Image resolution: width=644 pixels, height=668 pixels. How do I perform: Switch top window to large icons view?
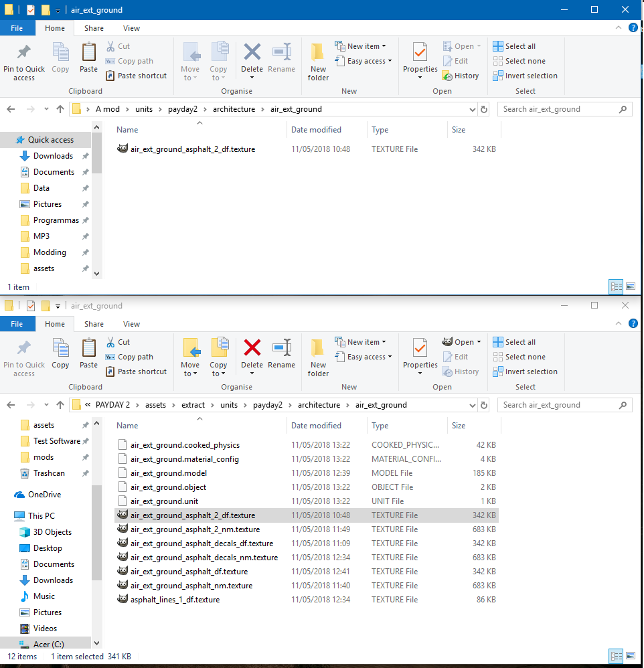(631, 286)
